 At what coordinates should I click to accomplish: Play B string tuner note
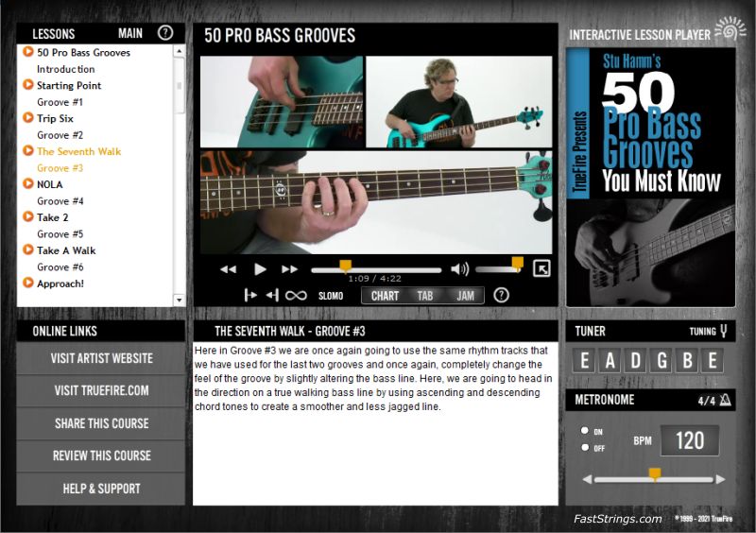click(x=687, y=360)
